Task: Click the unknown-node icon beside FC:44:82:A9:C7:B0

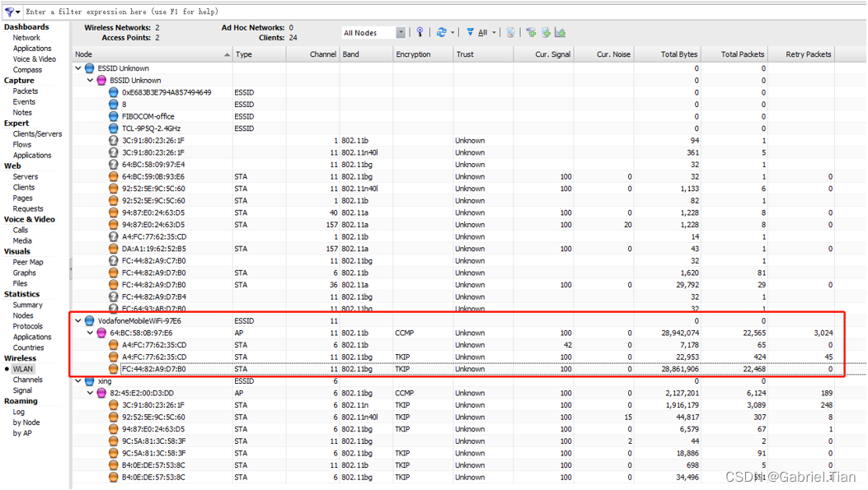Action: 114,261
